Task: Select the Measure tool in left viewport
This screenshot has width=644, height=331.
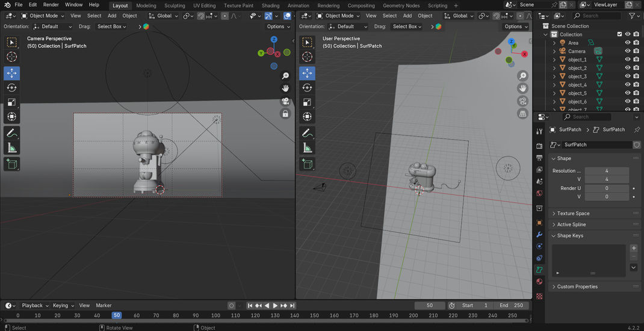Action: [x=11, y=147]
